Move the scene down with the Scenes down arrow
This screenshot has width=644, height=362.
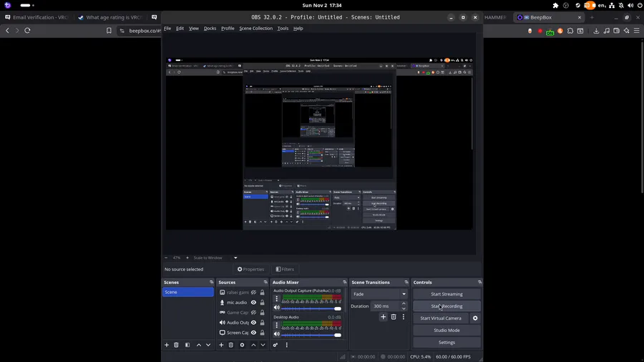(208, 345)
